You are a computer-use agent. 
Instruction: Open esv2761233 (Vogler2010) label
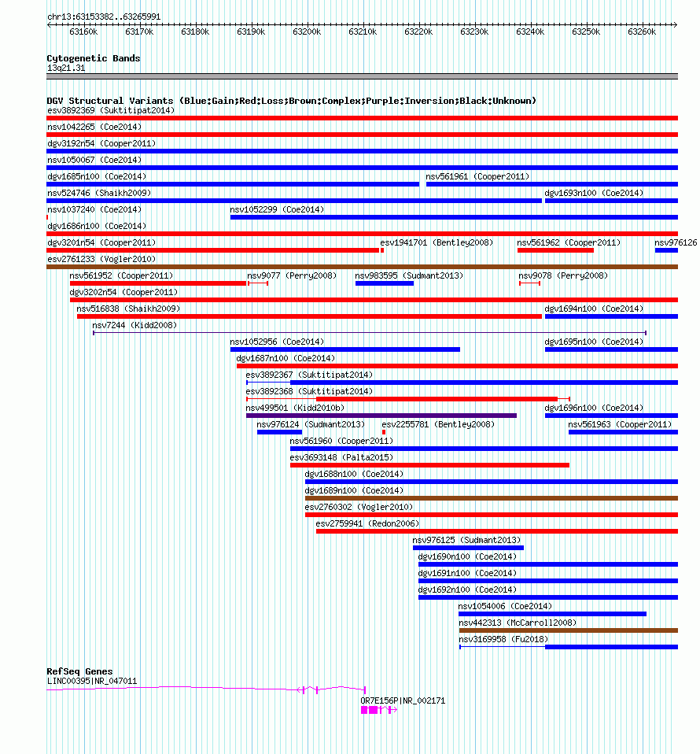pos(101,259)
